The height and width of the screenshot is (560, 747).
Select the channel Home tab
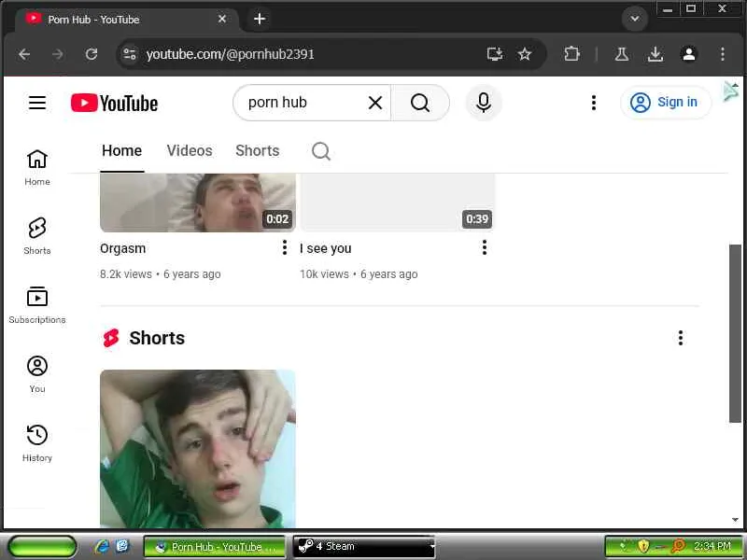click(122, 151)
